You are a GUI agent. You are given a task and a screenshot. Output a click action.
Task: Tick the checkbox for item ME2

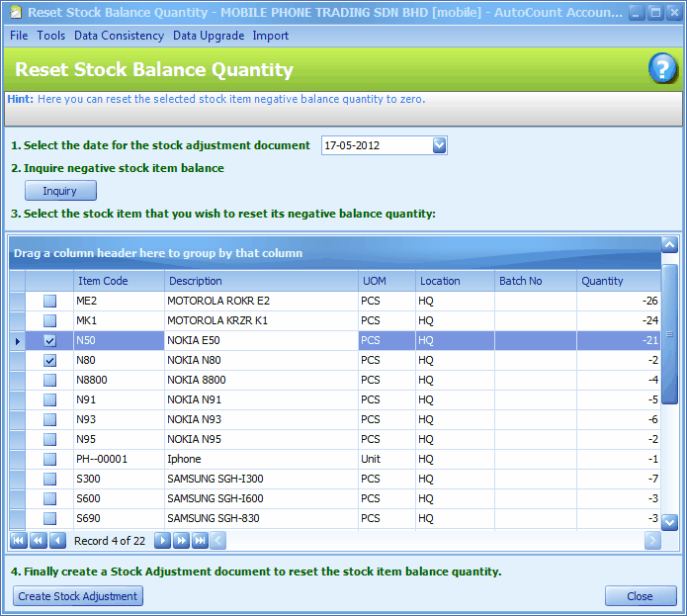click(x=50, y=301)
